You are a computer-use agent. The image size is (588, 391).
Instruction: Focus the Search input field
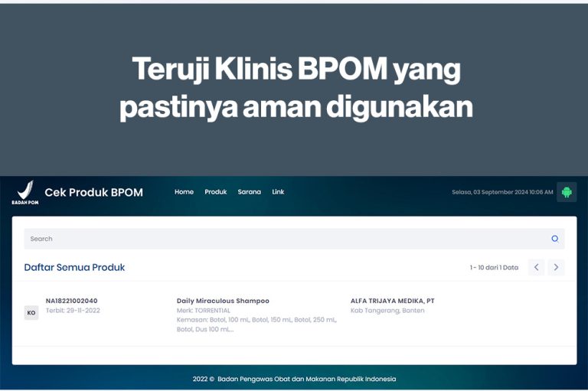coord(294,239)
